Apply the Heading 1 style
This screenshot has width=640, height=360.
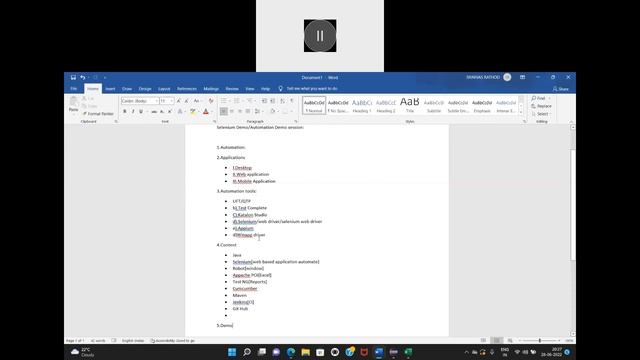click(x=362, y=105)
